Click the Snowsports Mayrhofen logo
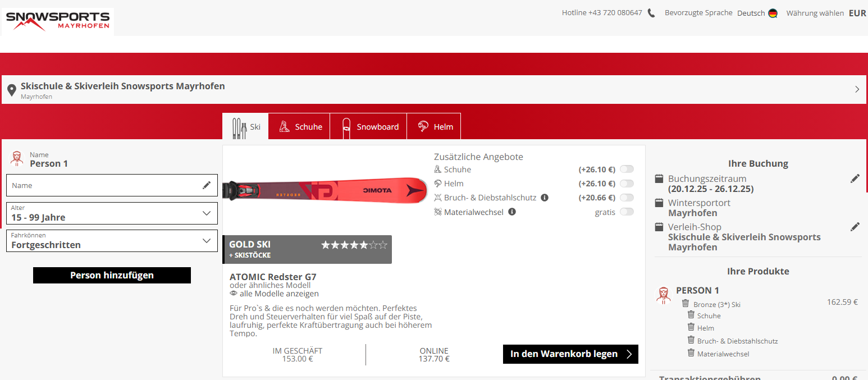Viewport: 868px width, 380px height. pyautogui.click(x=58, y=21)
